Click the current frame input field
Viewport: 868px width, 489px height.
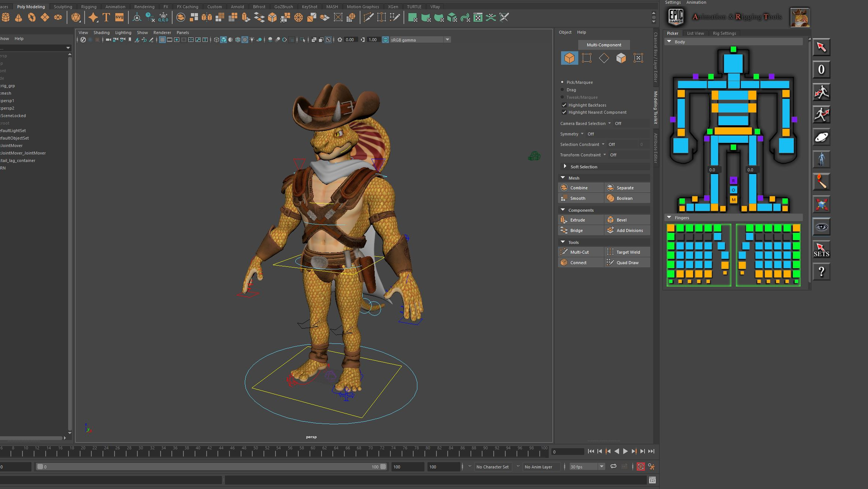coord(568,452)
